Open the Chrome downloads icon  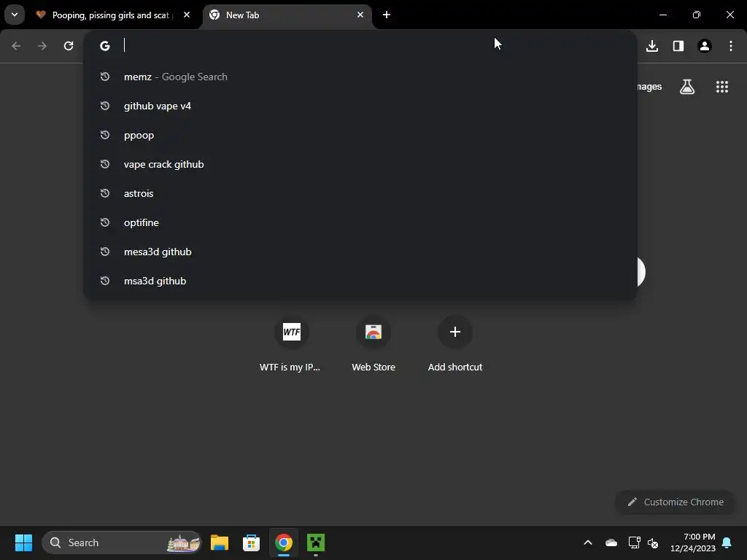[652, 46]
